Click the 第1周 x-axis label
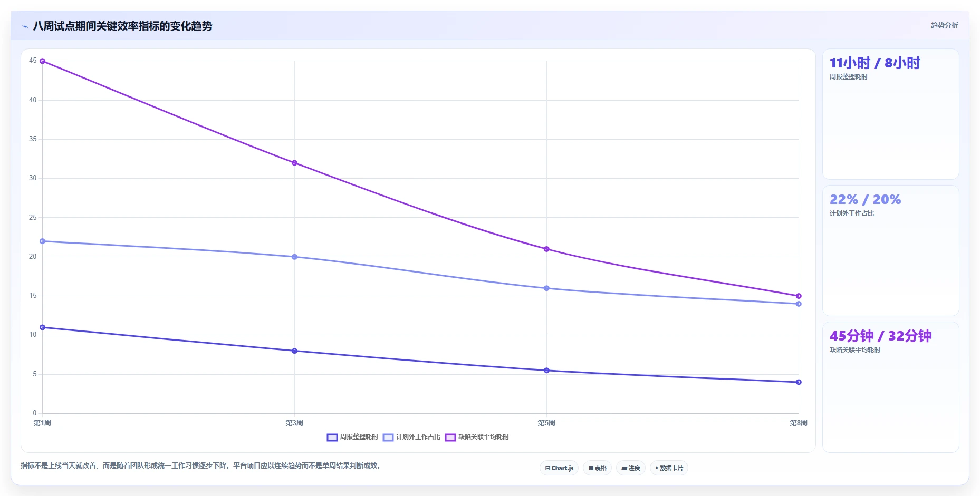 (x=42, y=423)
